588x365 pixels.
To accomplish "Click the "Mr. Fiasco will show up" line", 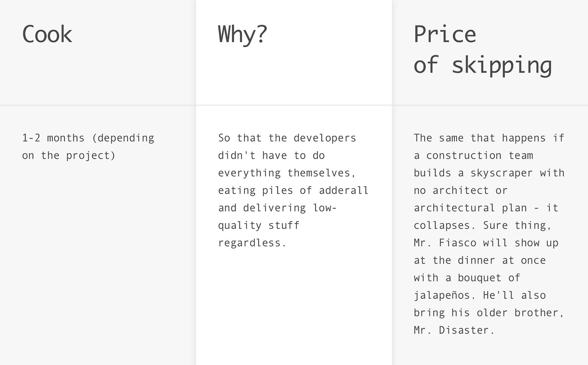I will (x=486, y=243).
